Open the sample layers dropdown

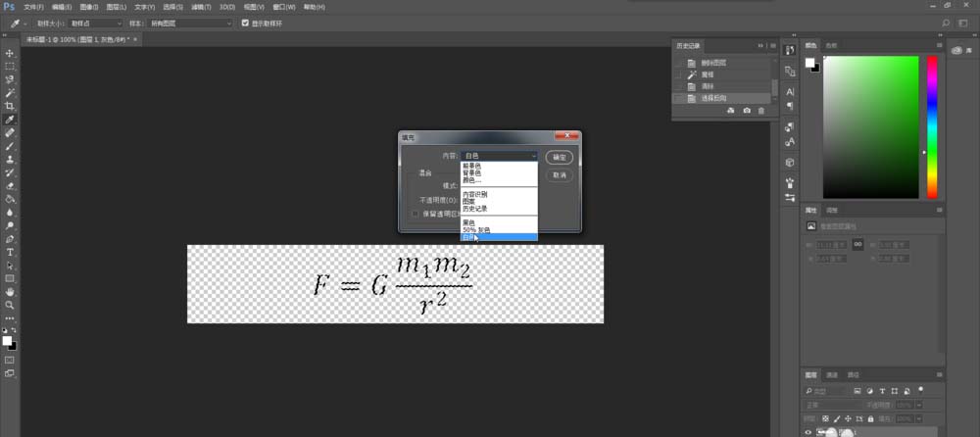[x=190, y=24]
